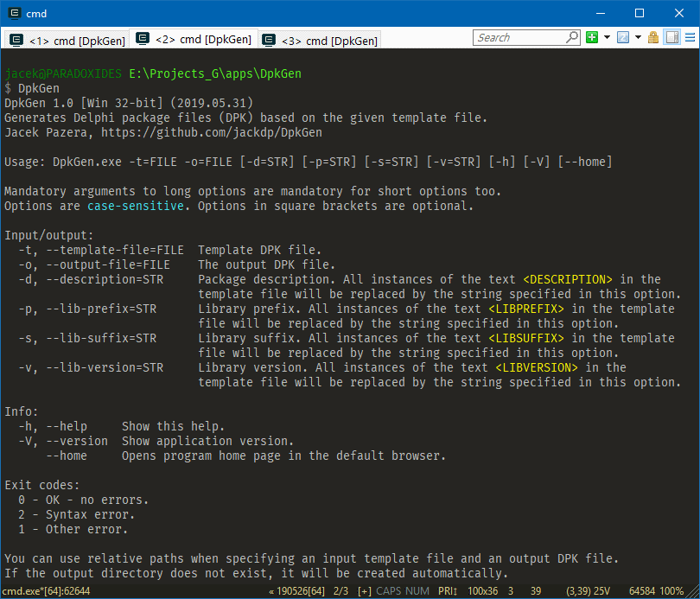
Task: Click the green path E:\Projects_G\apps\DpkGen
Action: click(x=215, y=73)
